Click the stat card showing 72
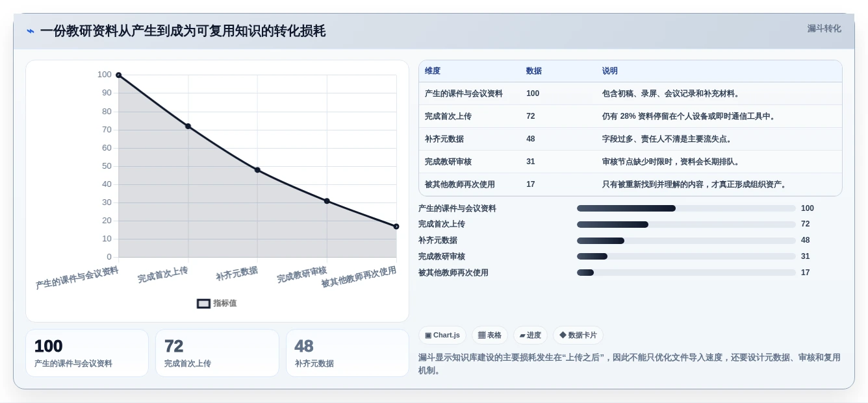The image size is (868, 403). point(217,353)
